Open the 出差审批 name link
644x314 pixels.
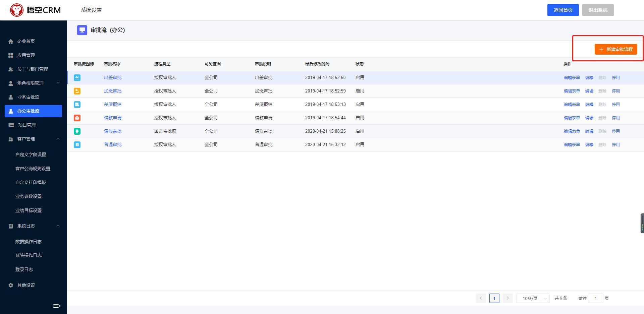point(113,78)
